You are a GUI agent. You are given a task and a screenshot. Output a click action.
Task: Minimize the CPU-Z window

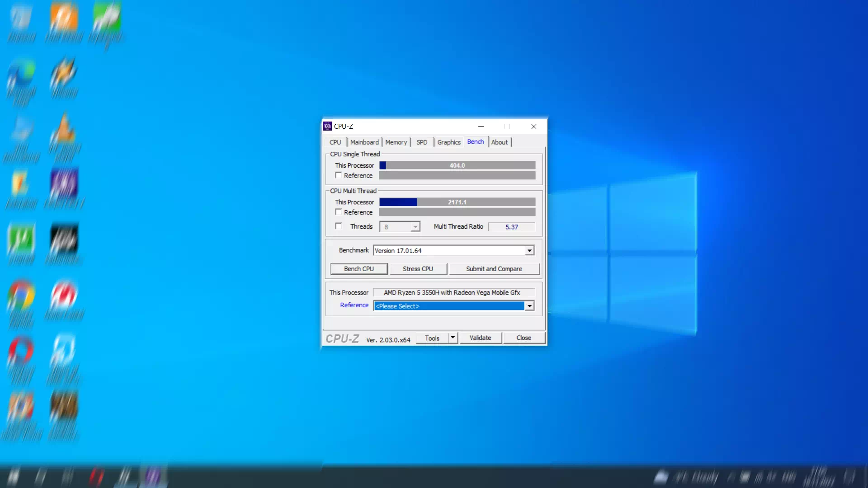(481, 127)
